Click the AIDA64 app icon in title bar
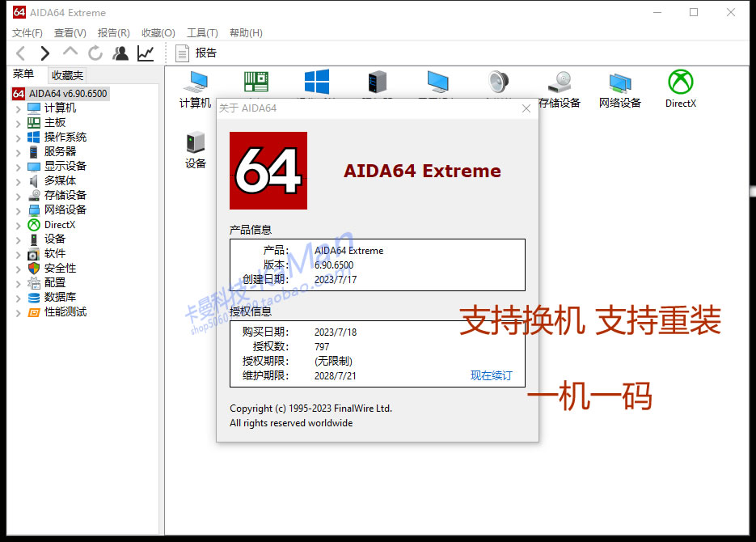This screenshot has height=542, width=756. (19, 12)
